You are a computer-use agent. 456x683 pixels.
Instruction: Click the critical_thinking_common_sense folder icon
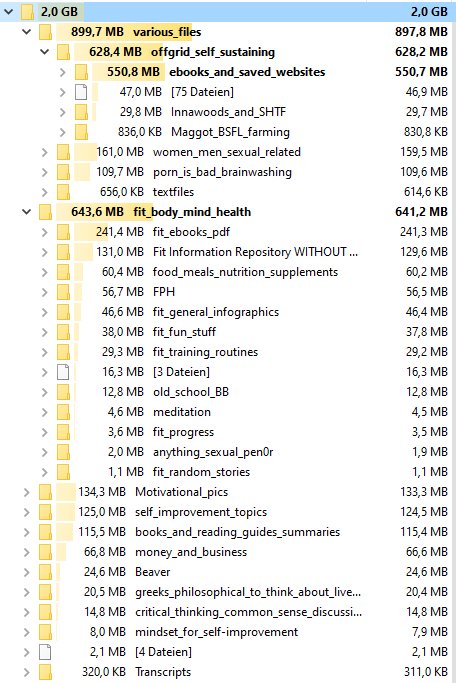pyautogui.click(x=45, y=612)
